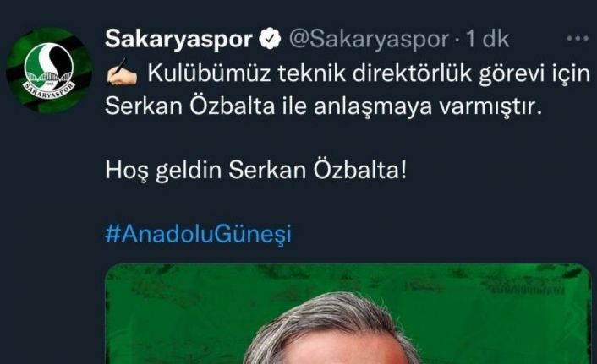Viewport: 597px width, 364px height.
Task: Click 'anlaşmaya varmıştır' in tweet text
Action: [428, 107]
